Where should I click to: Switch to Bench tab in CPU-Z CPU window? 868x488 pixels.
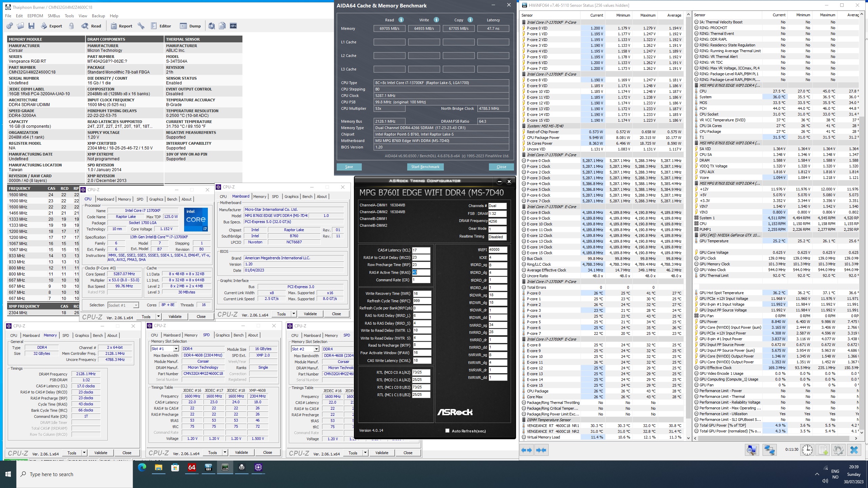(172, 199)
